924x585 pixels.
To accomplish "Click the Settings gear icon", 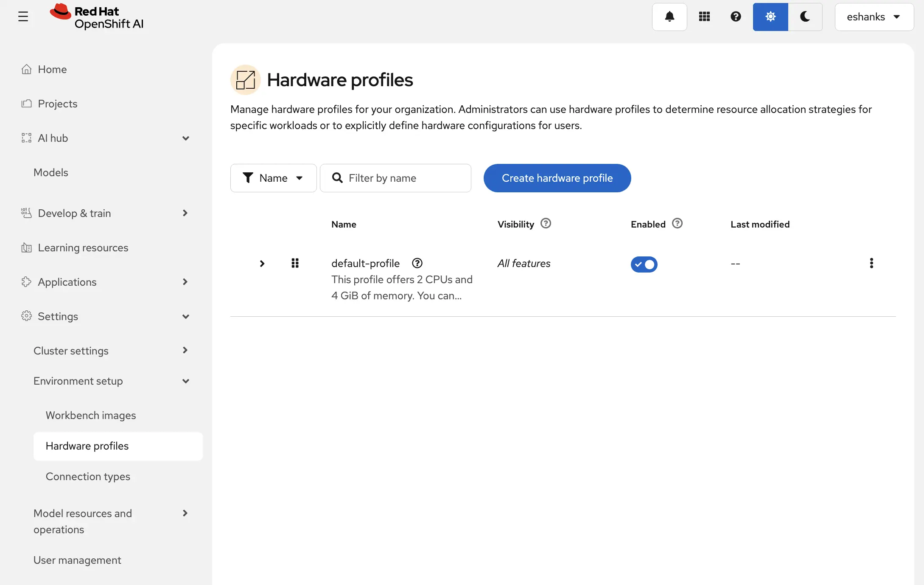I will (26, 316).
